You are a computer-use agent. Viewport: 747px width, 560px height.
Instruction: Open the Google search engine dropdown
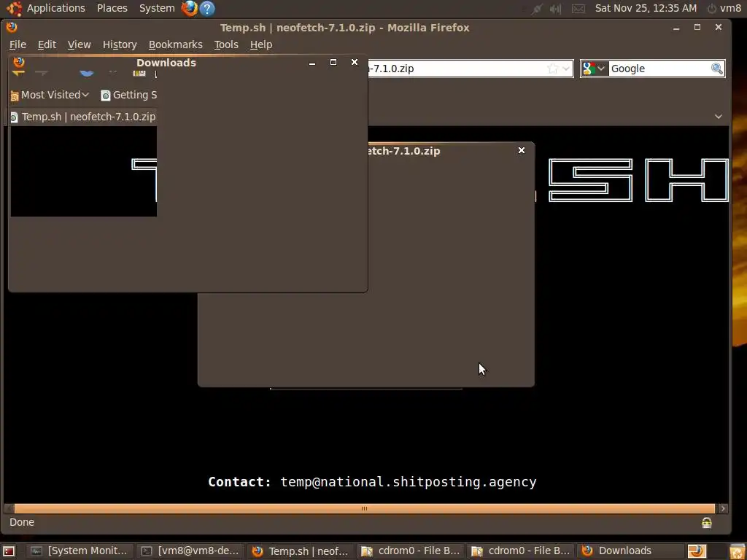coord(595,69)
